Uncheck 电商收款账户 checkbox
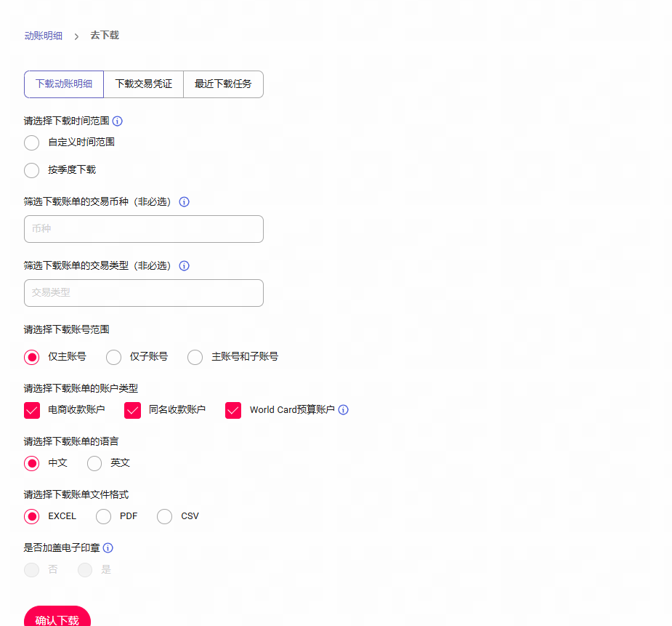The height and width of the screenshot is (626, 672). pyautogui.click(x=32, y=410)
